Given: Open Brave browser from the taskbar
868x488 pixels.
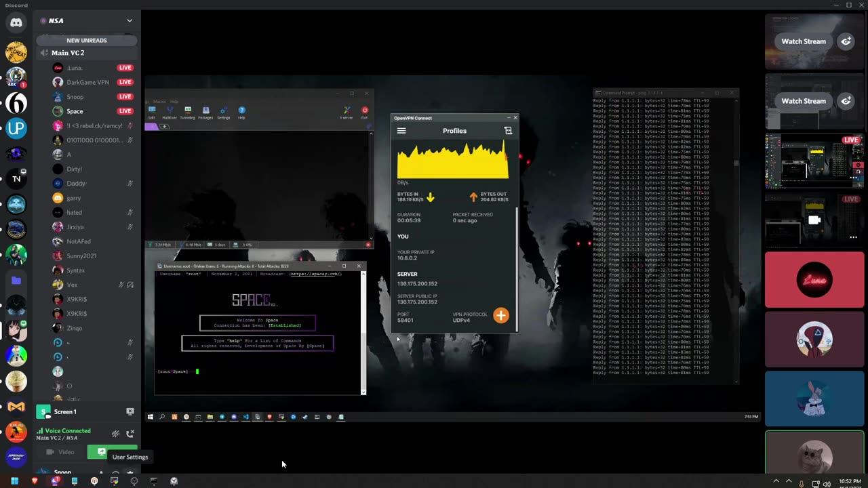Looking at the screenshot, I should pyautogui.click(x=35, y=481).
